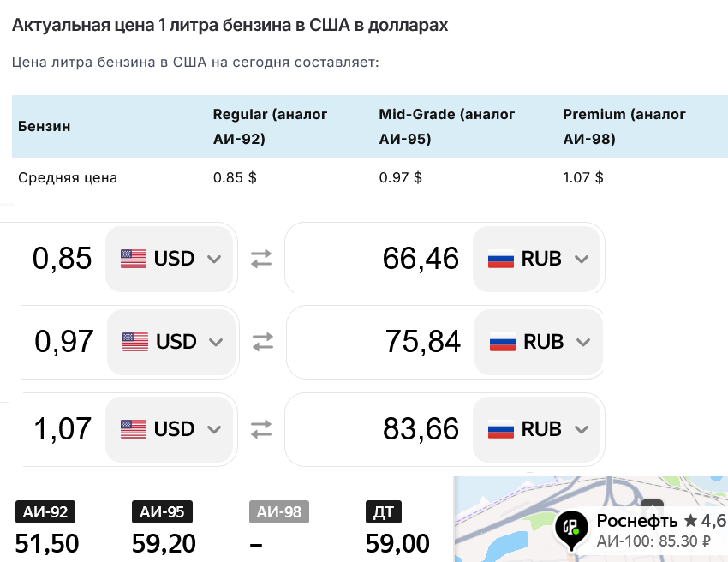Select the ДТ diesel fuel tag
This screenshot has width=728, height=562.
click(384, 511)
